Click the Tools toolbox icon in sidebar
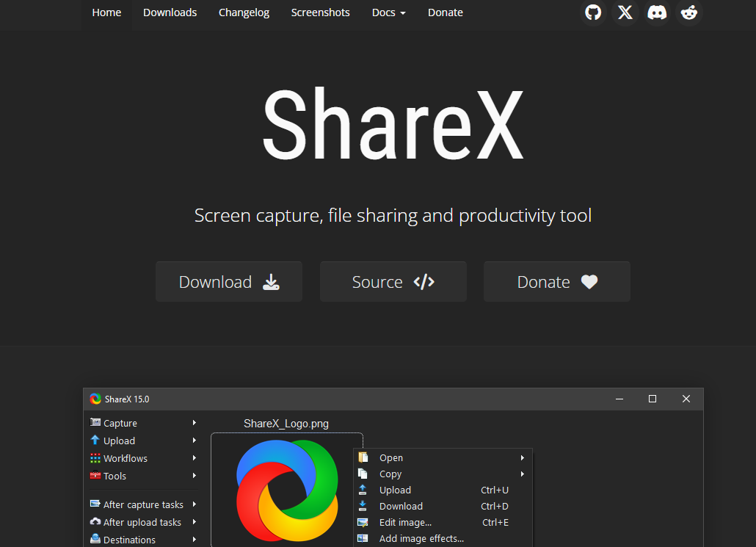This screenshot has height=547, width=756. pos(95,475)
